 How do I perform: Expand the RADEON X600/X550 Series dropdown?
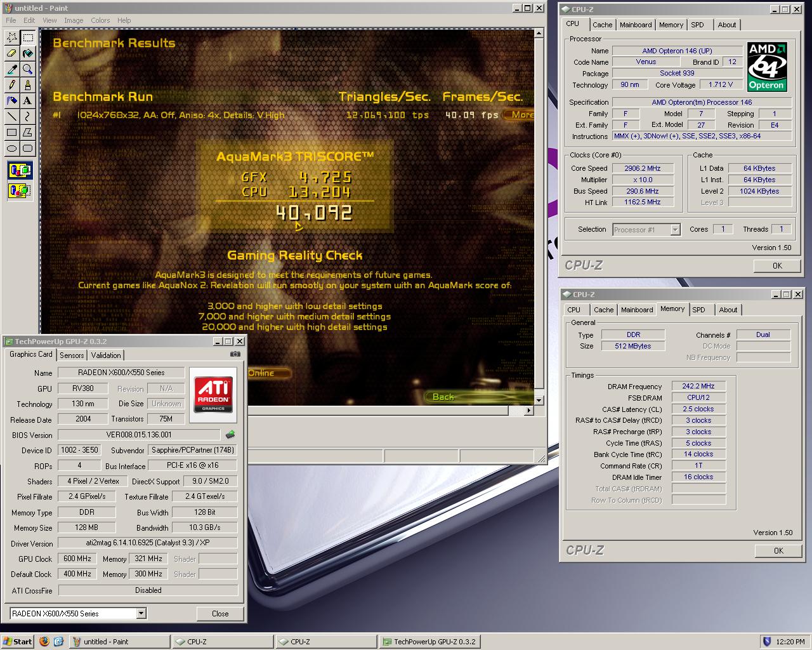pos(141,613)
